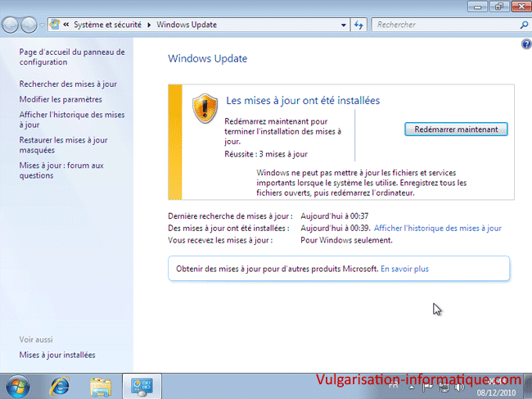Click the Forward navigation arrow
This screenshot has width=532, height=399.
point(29,25)
